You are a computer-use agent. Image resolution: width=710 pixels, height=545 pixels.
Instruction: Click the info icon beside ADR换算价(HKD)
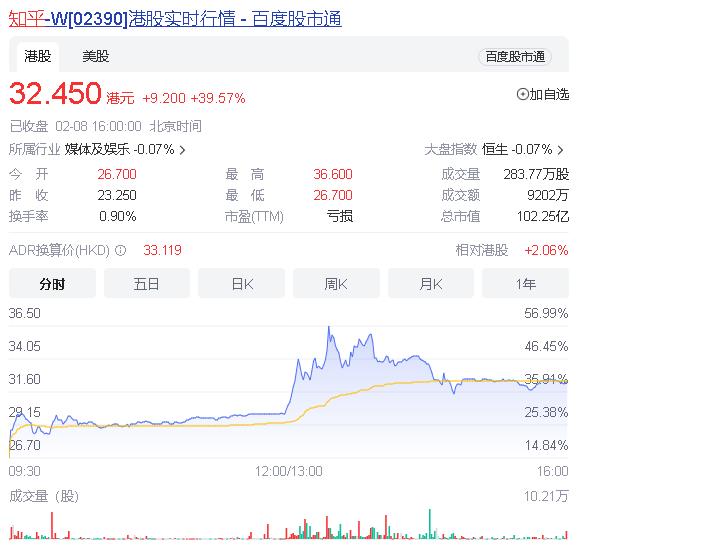tap(120, 251)
